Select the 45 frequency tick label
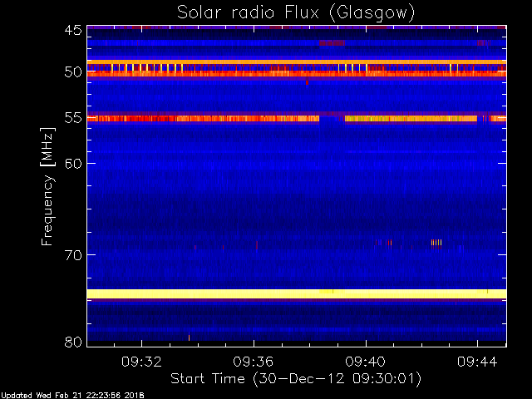532x399 pixels. tap(73, 31)
